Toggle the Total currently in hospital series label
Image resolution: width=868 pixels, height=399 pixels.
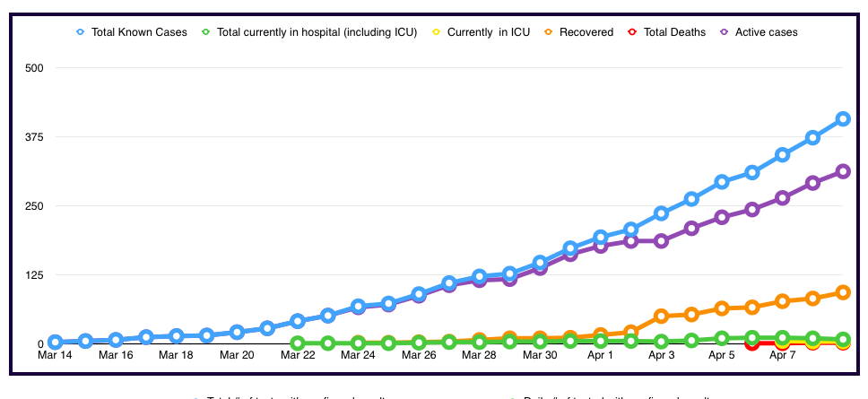(317, 32)
